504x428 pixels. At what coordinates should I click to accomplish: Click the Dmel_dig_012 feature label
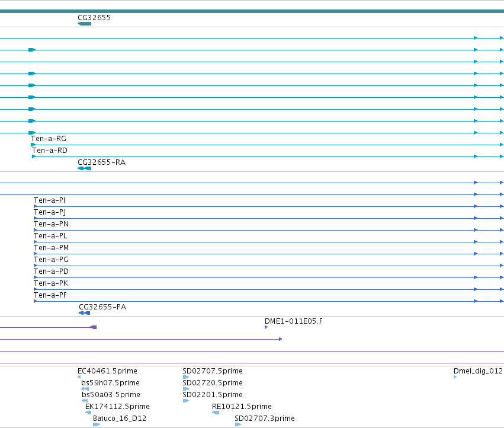(478, 371)
